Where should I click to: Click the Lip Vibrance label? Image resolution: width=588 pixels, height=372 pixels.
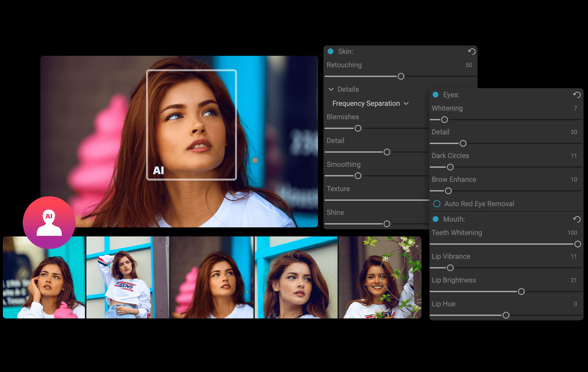[x=451, y=256]
